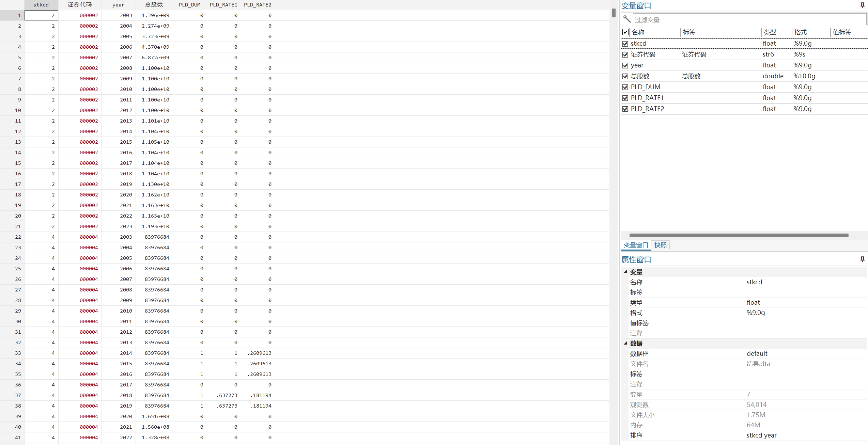The image size is (868, 445).
Task: Toggle the 总股数 variable checkbox
Action: (x=625, y=76)
